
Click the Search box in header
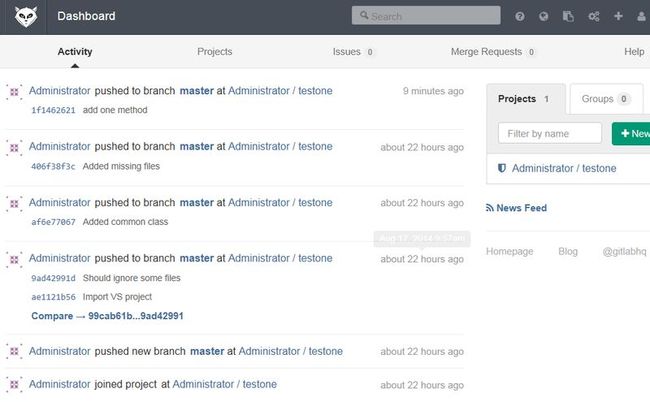point(426,16)
